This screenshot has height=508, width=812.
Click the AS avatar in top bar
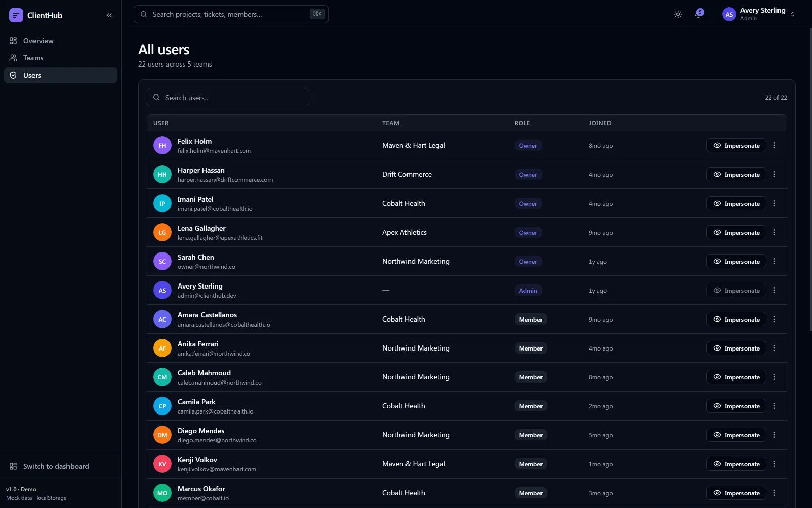[729, 14]
